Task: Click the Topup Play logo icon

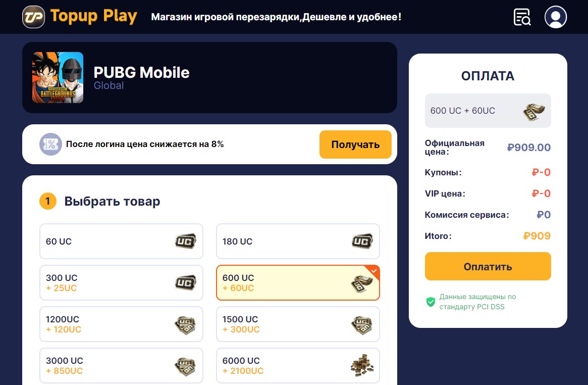Action: pyautogui.click(x=33, y=17)
